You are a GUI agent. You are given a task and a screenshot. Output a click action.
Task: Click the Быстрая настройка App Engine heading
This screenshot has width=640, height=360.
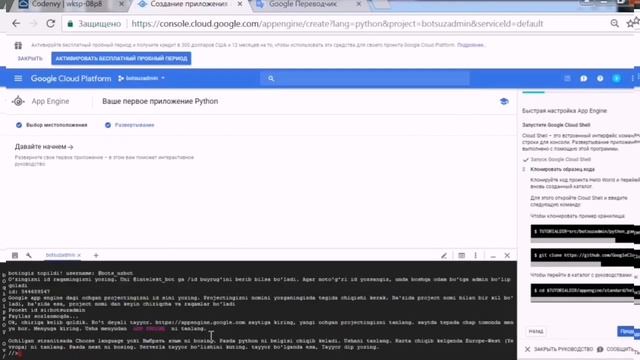coord(564,111)
